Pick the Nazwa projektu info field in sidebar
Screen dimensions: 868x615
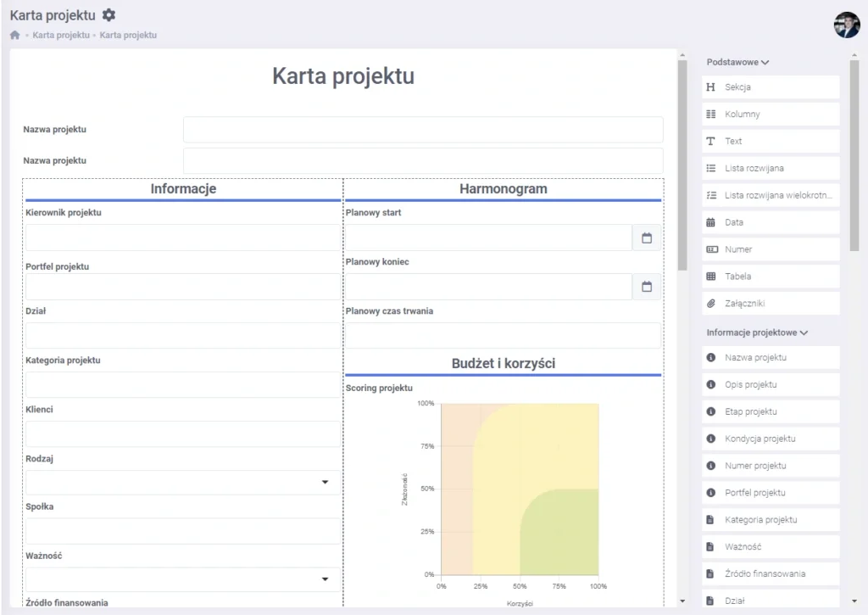coord(771,357)
